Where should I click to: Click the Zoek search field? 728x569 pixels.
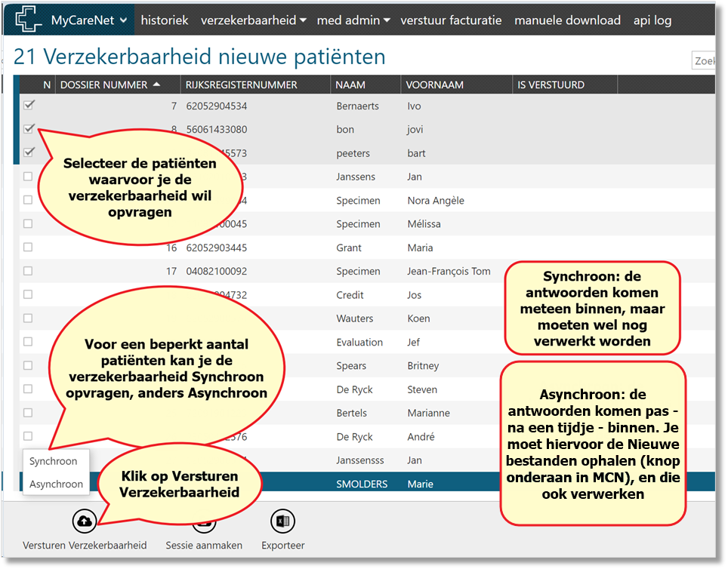pyautogui.click(x=704, y=61)
